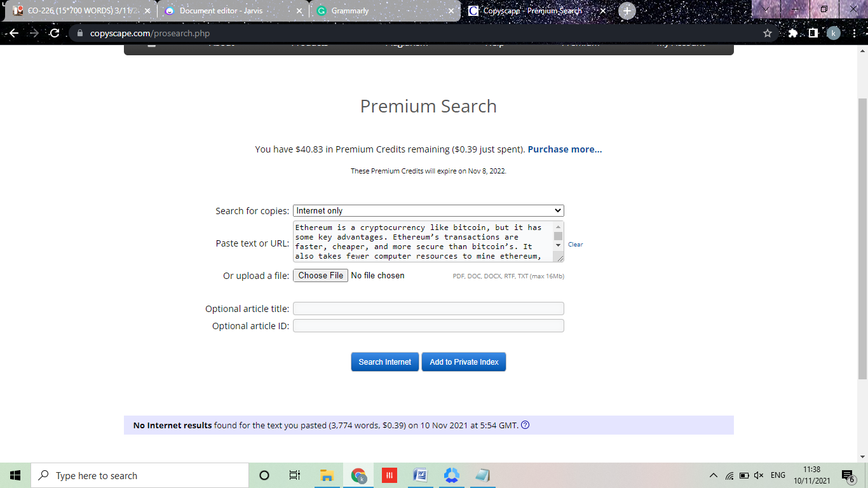
Task: Switch the ENG input language indicator
Action: click(x=778, y=475)
